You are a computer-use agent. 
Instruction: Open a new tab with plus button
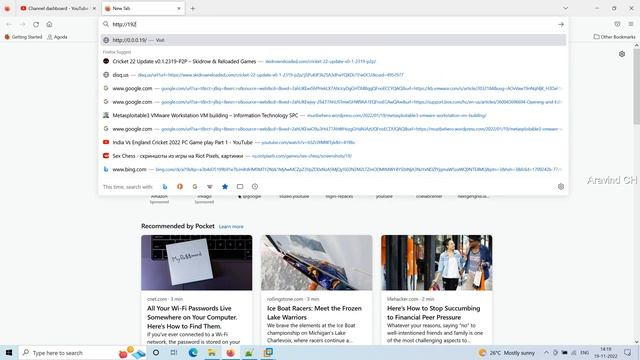point(193,8)
